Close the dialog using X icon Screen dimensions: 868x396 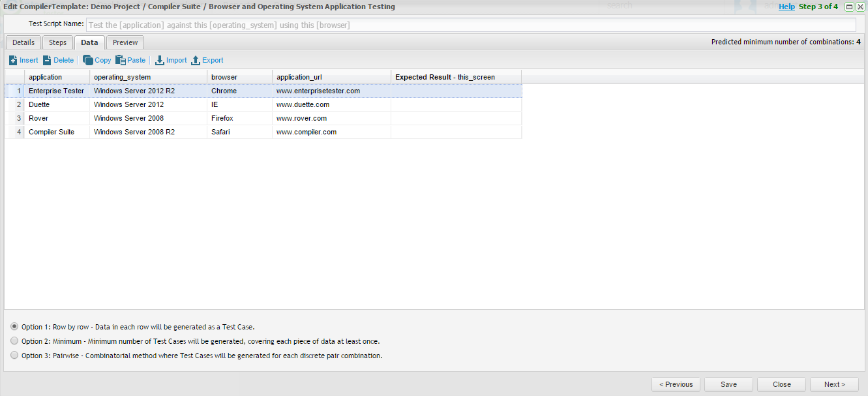click(860, 7)
